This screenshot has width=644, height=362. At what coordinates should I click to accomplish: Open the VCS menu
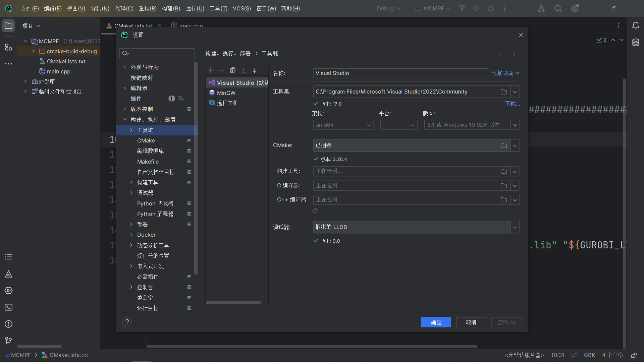[242, 8]
